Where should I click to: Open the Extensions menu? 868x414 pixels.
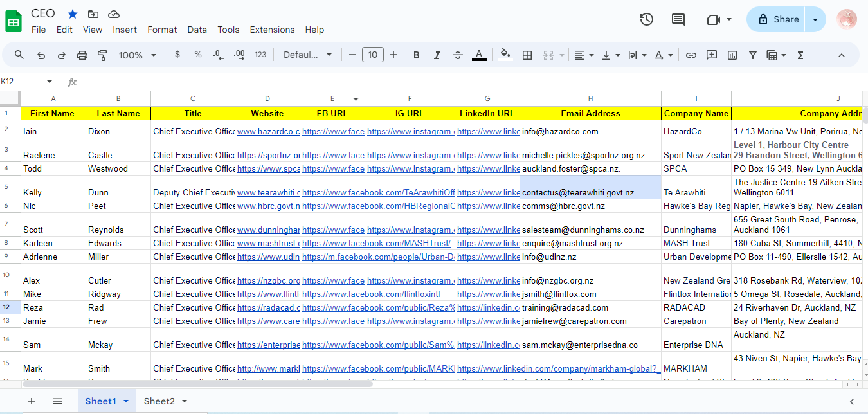272,30
